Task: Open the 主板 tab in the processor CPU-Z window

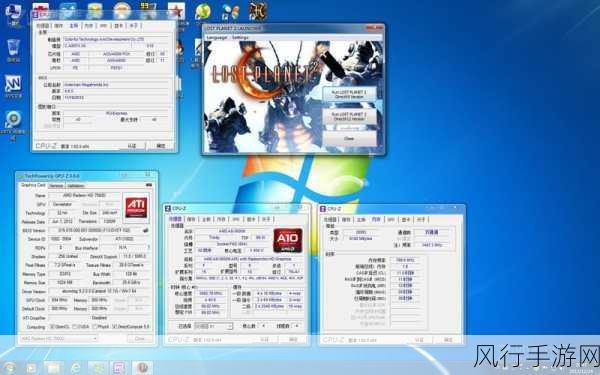Action: [206, 219]
